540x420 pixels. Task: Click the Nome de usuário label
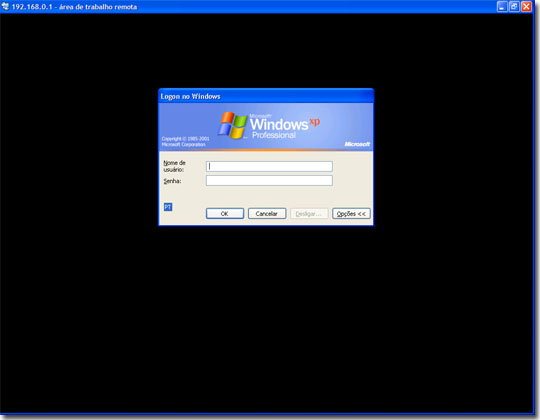(174, 166)
